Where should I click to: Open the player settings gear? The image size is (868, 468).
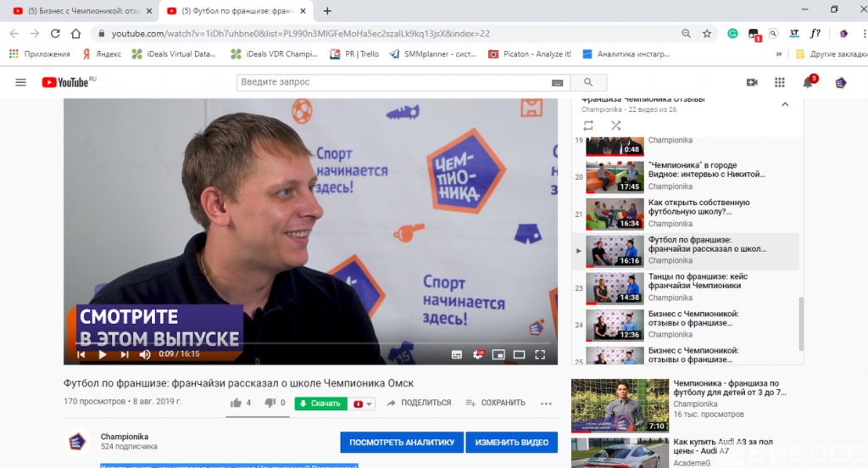[x=478, y=354]
